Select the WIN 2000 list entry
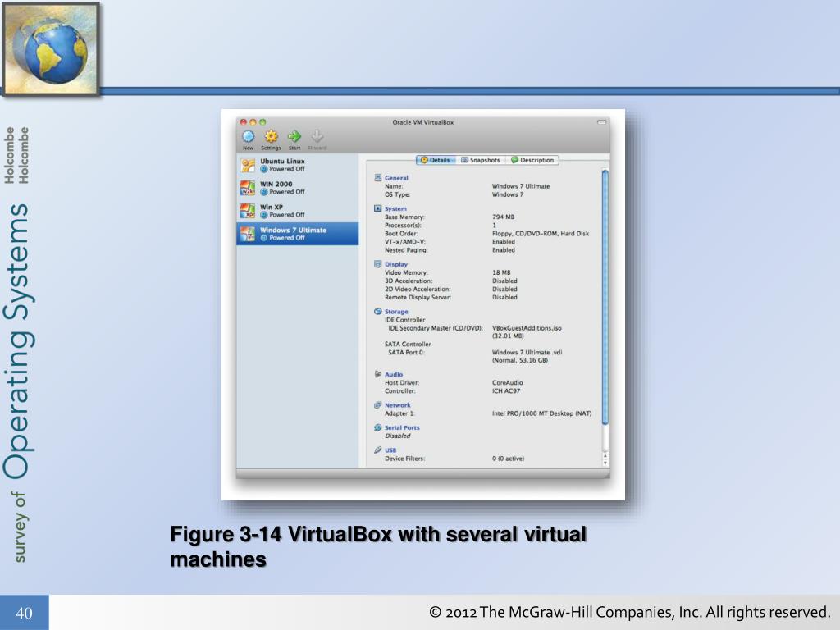Viewport: 840px width, 630px height. (297, 188)
